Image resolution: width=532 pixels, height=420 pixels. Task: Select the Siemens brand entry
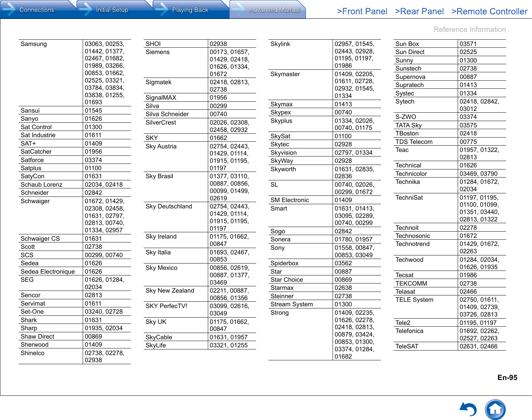[158, 52]
